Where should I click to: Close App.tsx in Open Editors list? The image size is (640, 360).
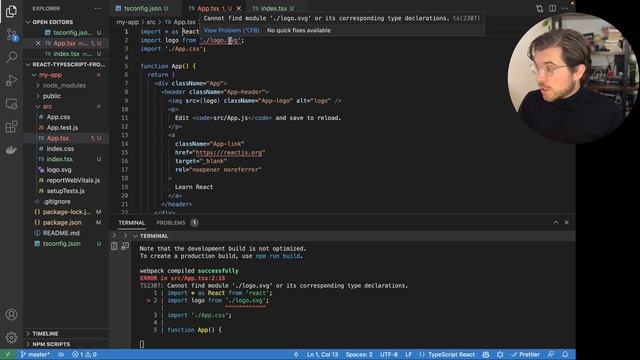tap(38, 43)
